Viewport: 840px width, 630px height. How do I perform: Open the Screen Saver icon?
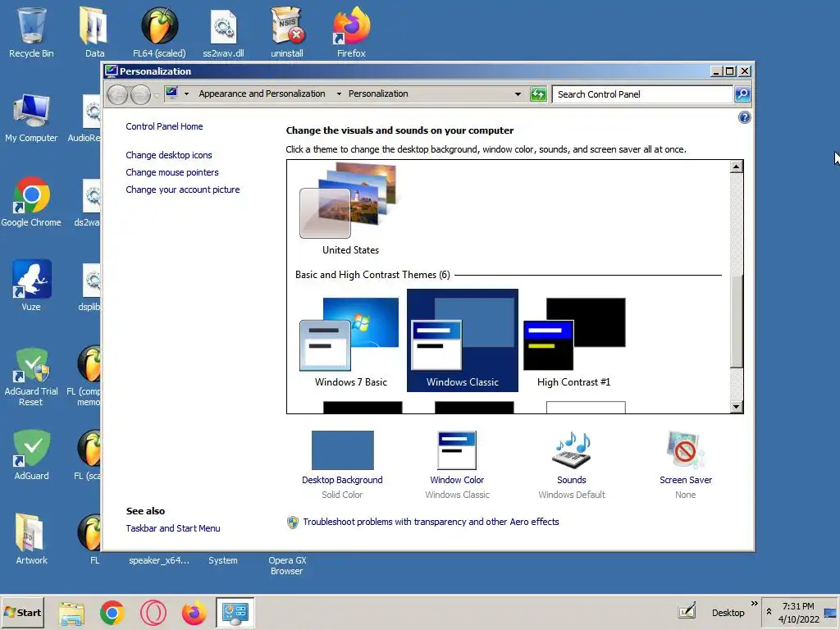pos(685,450)
